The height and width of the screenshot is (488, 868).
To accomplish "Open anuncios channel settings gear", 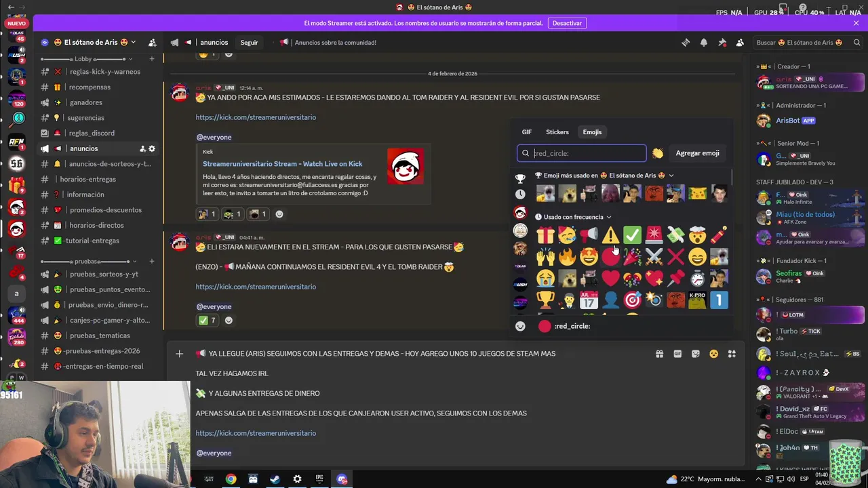I will tap(152, 148).
